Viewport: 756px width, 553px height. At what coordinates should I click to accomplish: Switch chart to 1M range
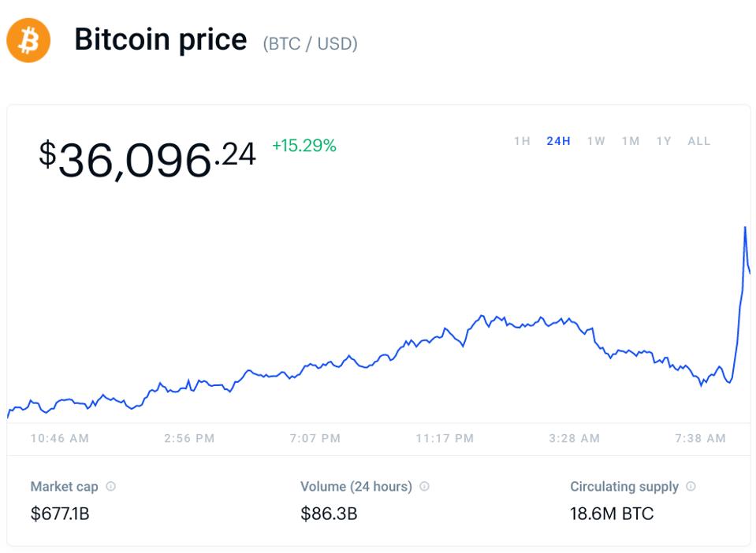631,141
